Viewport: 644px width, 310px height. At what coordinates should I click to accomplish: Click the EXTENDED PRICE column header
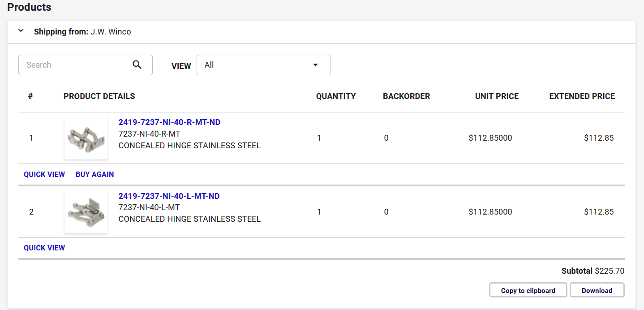coord(582,96)
